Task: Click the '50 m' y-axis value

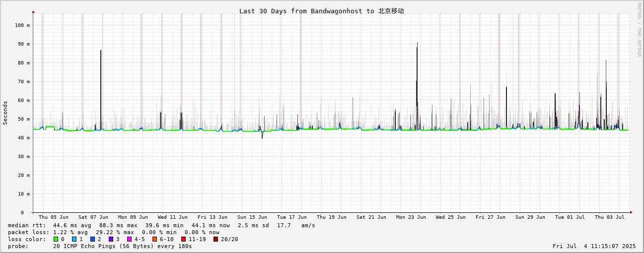Action: tap(23, 119)
